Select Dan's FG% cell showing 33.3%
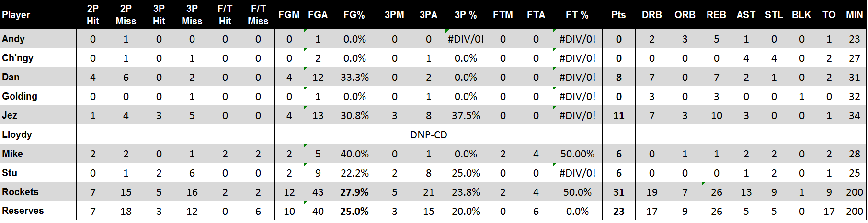Viewport: 868px width, 223px height. (354, 77)
